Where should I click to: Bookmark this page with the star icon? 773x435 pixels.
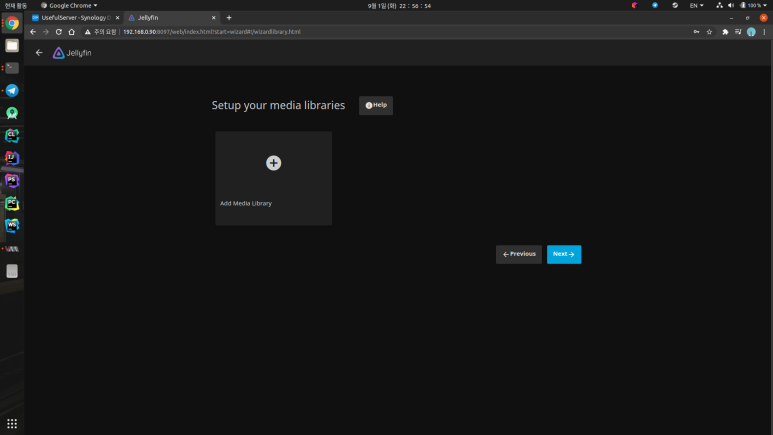(x=709, y=32)
